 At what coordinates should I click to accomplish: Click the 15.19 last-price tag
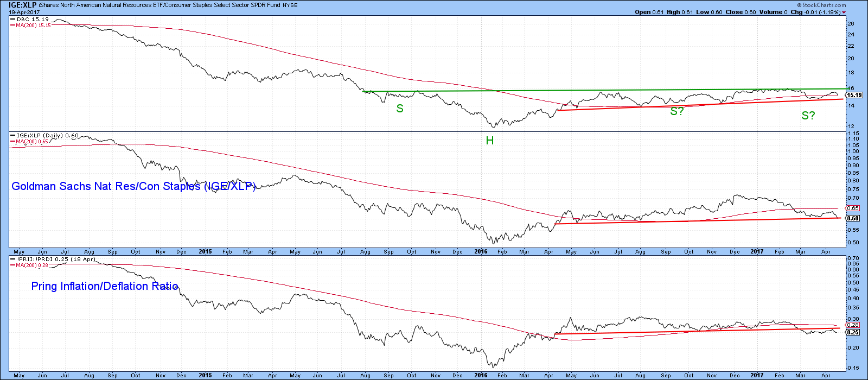click(x=853, y=95)
